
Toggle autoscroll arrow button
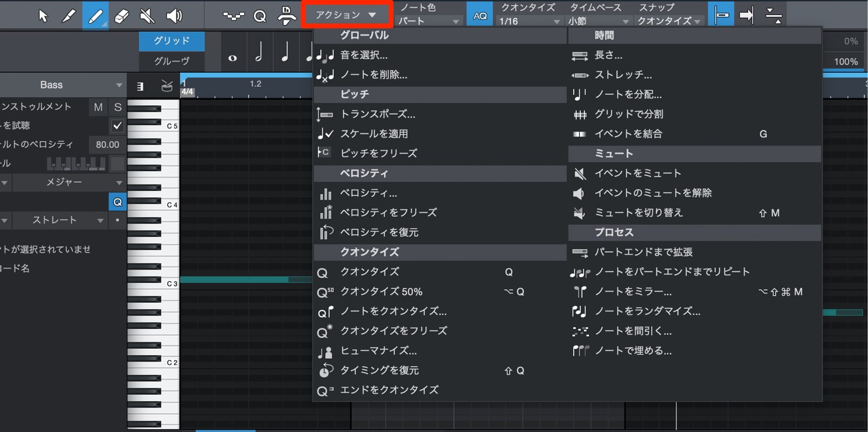pos(746,16)
